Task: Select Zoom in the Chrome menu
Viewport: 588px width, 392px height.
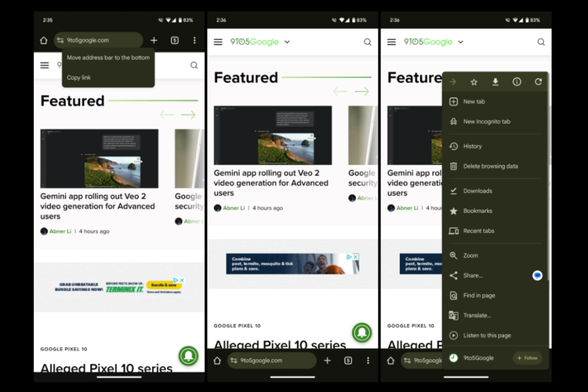Action: tap(495, 256)
